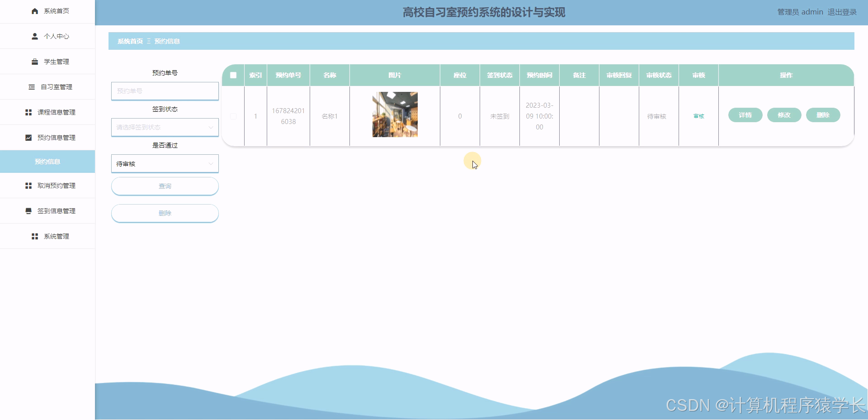Image resolution: width=868 pixels, height=420 pixels.
Task: Click the 座位 column header
Action: (x=460, y=75)
